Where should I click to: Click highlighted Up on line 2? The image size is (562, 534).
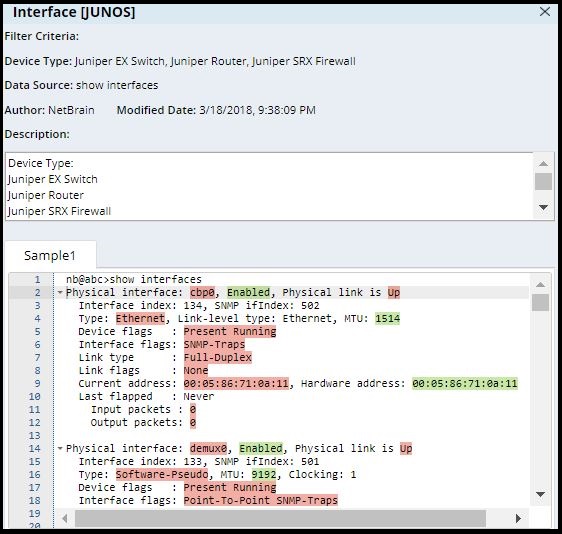(394, 292)
